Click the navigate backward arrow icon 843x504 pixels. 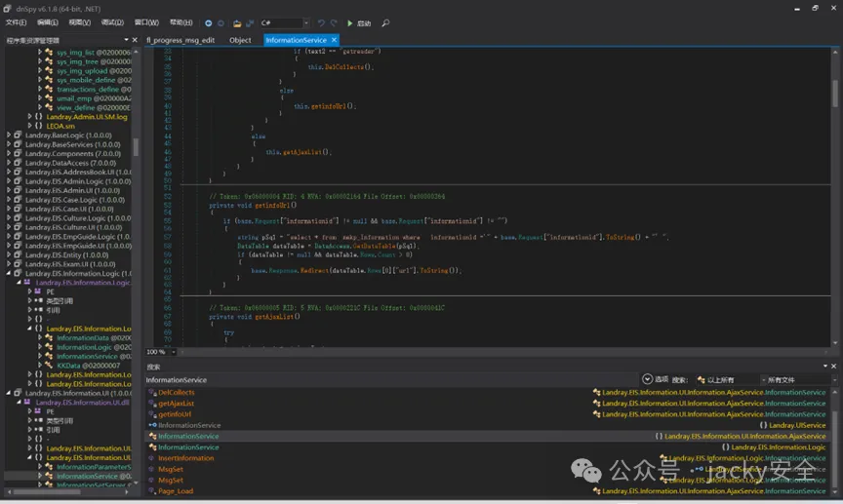(208, 23)
